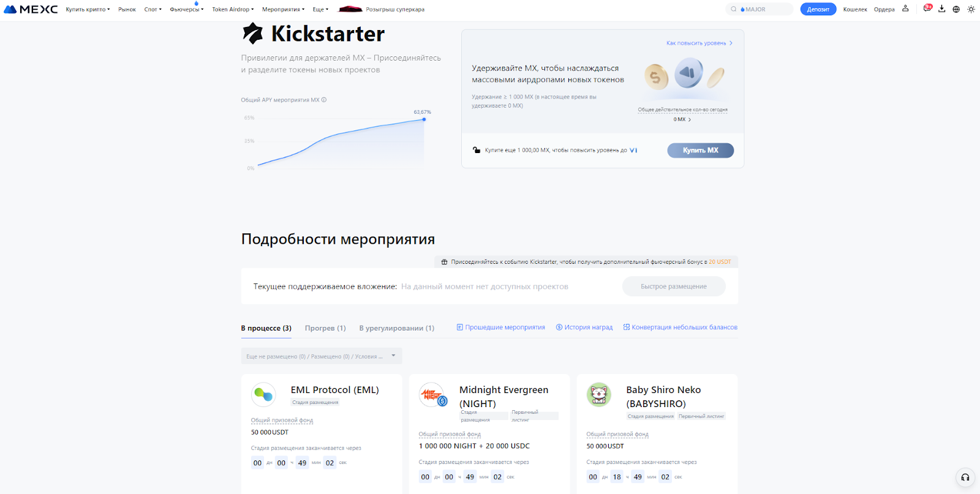Open Прошедшие мероприятия link

pyautogui.click(x=501, y=327)
